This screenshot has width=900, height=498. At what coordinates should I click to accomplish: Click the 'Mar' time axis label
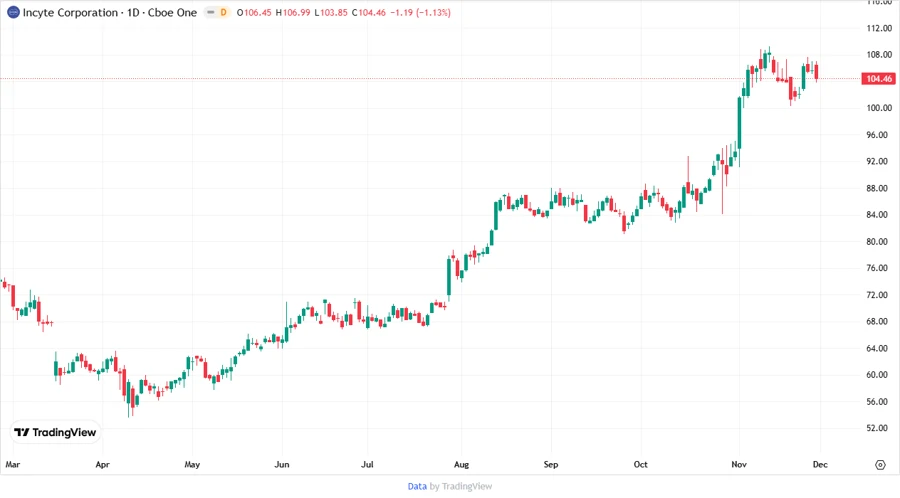tap(13, 464)
